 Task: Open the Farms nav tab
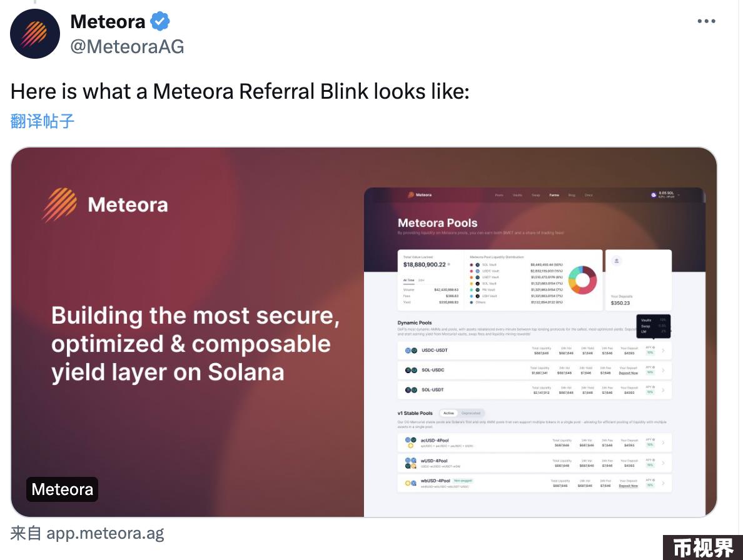coord(554,195)
